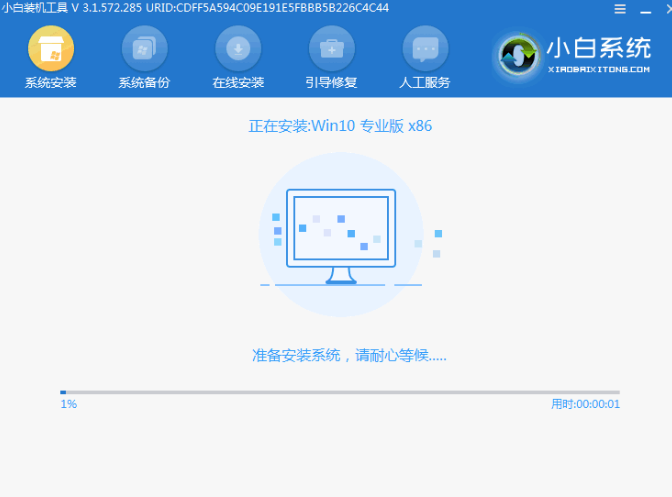Viewport: 672px width, 497px height.
Task: Click the 人工服务 tab label
Action: point(425,82)
